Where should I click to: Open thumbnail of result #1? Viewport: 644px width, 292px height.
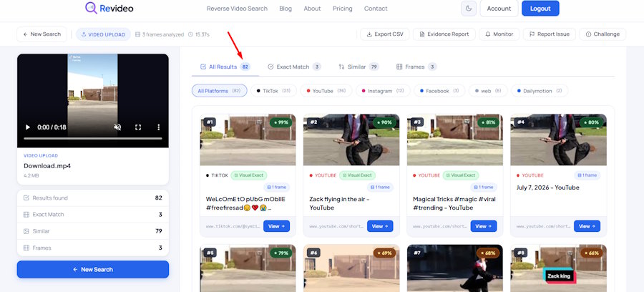click(x=248, y=140)
